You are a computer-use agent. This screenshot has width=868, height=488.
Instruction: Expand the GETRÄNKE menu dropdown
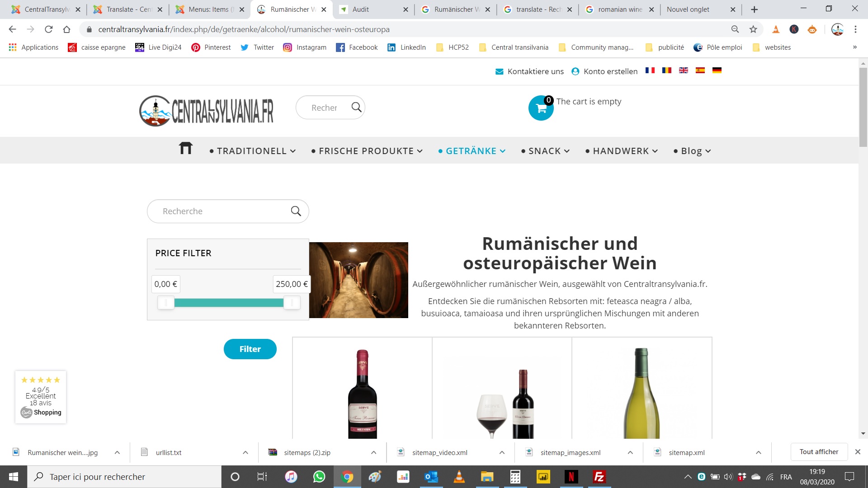coord(472,151)
